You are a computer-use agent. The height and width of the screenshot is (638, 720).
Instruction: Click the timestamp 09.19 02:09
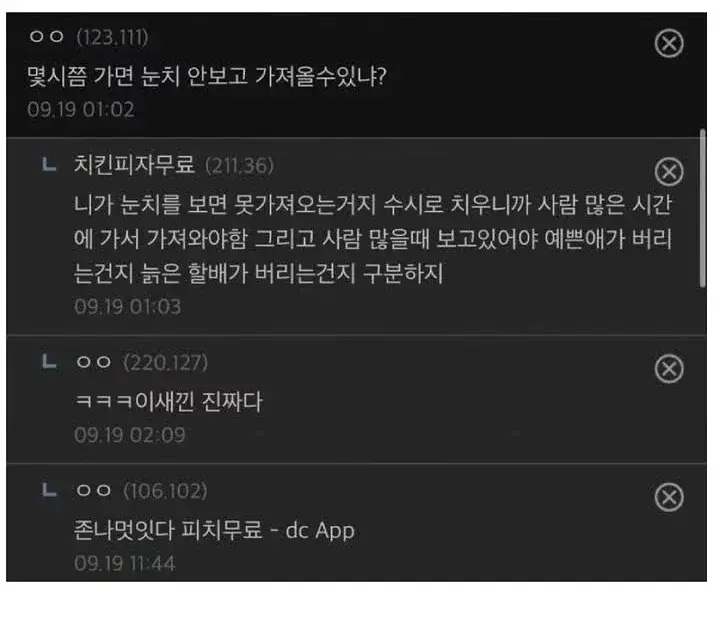(129, 435)
